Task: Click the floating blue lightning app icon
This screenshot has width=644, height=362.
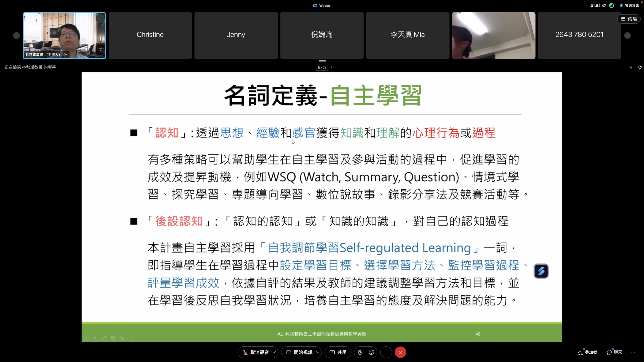Action: [x=541, y=271]
